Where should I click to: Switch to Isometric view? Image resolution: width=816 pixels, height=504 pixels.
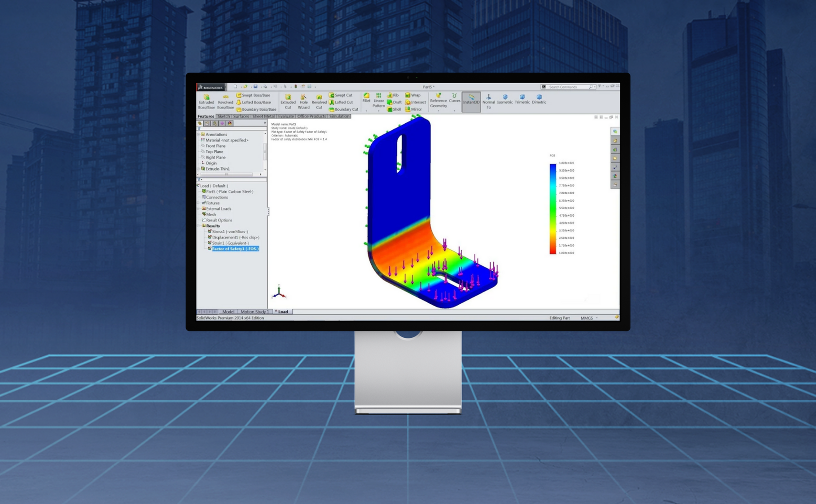(505, 99)
